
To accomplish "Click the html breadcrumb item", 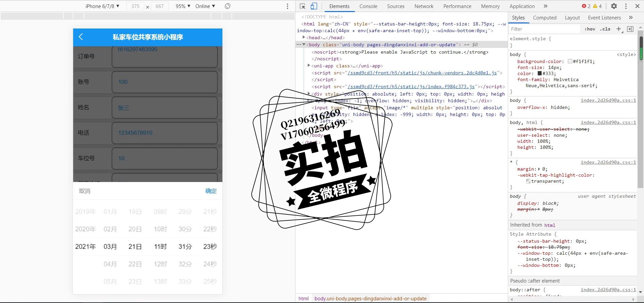I will pyautogui.click(x=304, y=298).
